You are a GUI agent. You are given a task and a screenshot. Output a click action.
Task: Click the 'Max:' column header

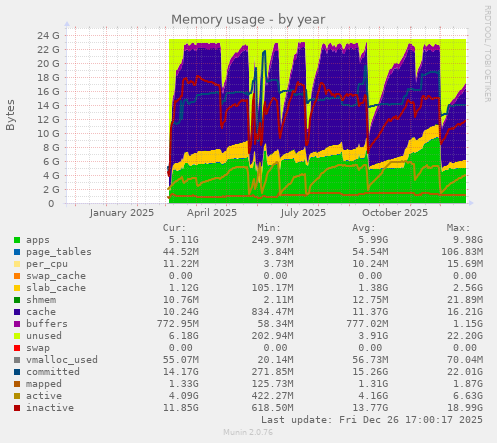click(458, 228)
